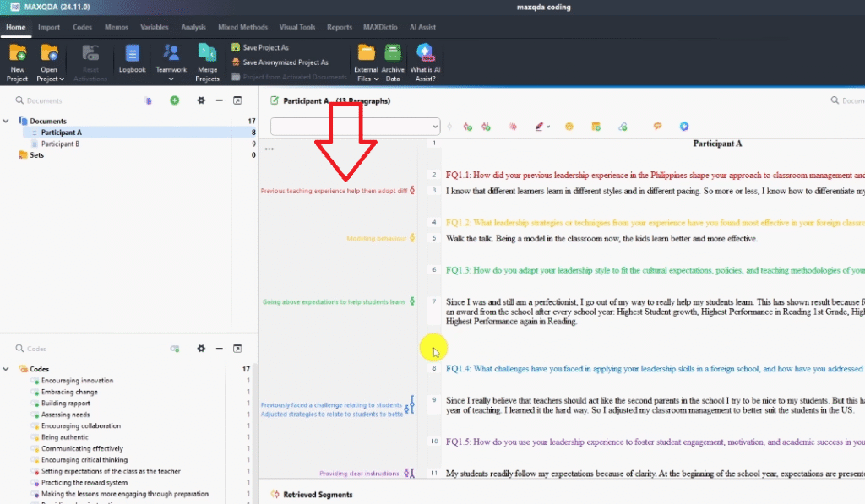
Task: Select the Building rapport code
Action: (x=65, y=404)
